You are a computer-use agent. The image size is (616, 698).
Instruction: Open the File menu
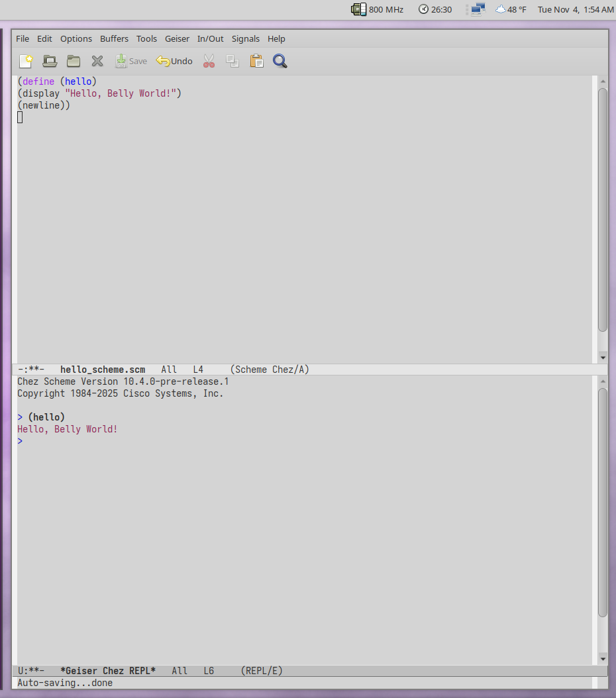point(23,38)
